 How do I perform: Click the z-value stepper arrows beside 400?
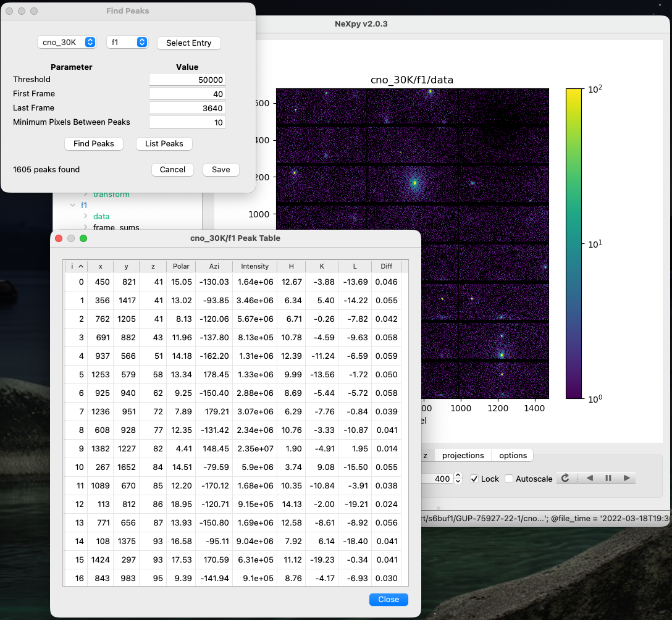458,478
